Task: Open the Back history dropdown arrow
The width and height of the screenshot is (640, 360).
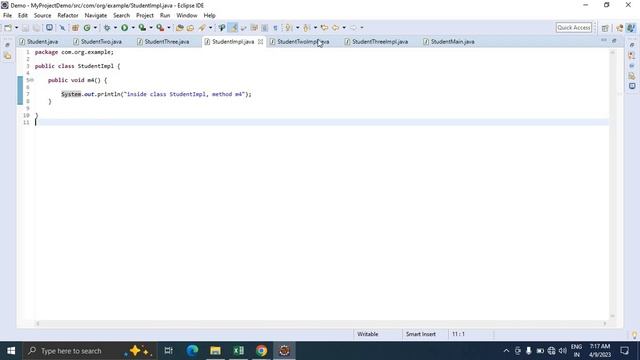Action: (344, 28)
